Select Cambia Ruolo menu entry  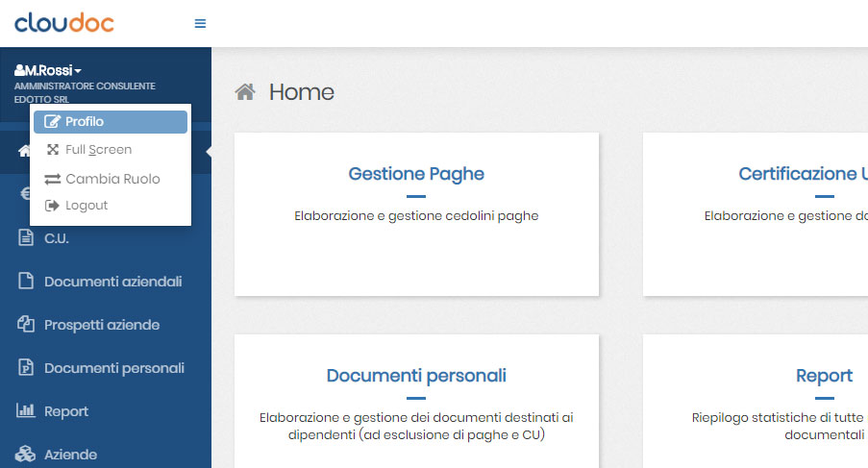tap(112, 179)
